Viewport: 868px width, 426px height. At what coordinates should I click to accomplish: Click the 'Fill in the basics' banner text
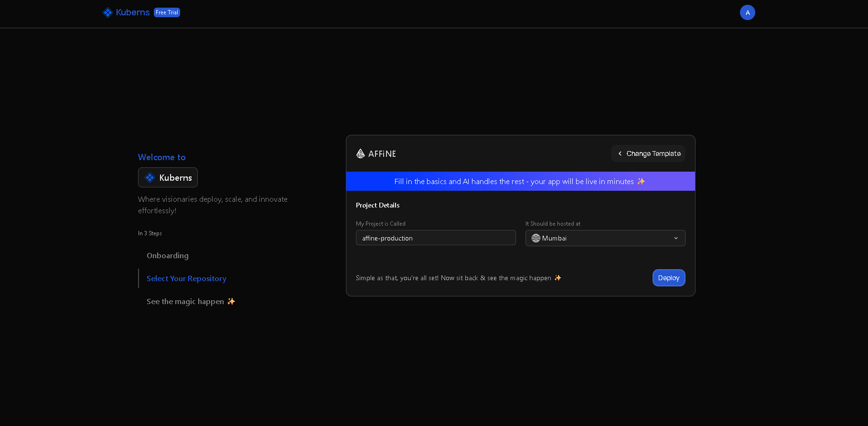[x=514, y=181]
